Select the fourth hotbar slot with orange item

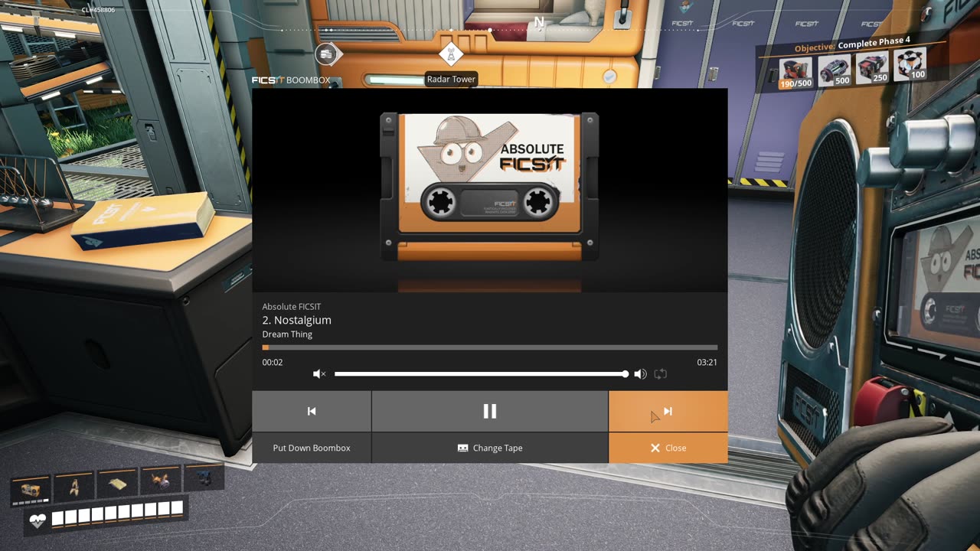(x=161, y=480)
